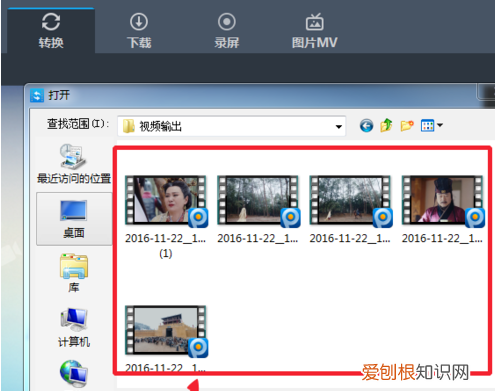Open the 图片MV tab
The image size is (495, 391).
pos(314,31)
